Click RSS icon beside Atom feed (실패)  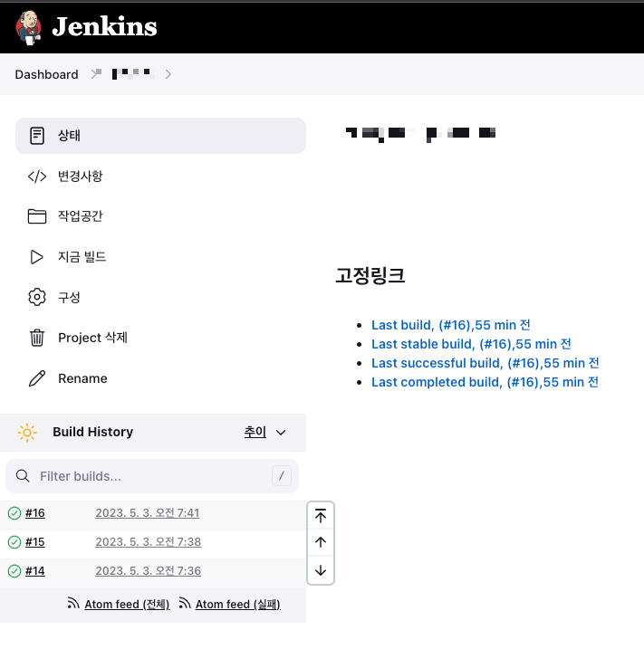[x=185, y=604]
